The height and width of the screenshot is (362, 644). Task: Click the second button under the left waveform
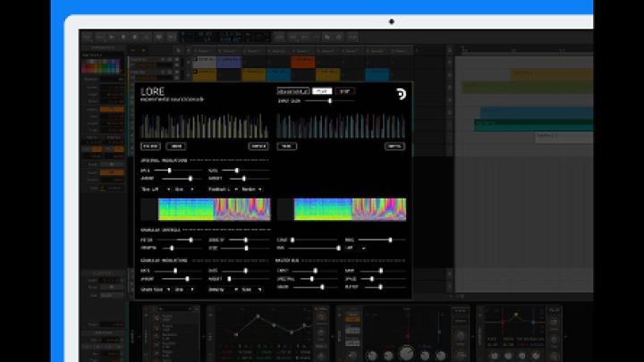(176, 146)
